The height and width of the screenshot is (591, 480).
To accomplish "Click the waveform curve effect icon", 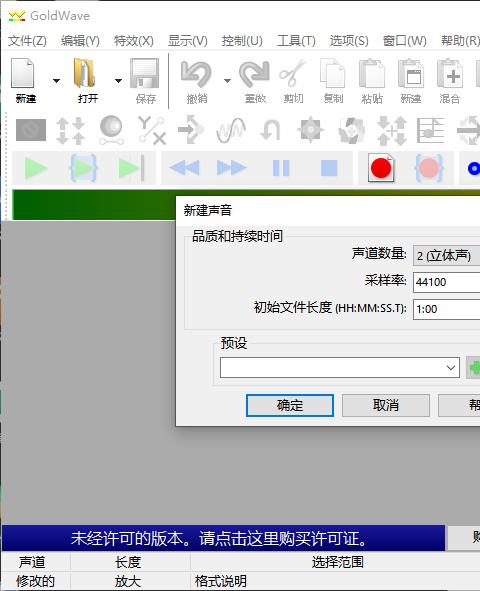I will point(231,130).
